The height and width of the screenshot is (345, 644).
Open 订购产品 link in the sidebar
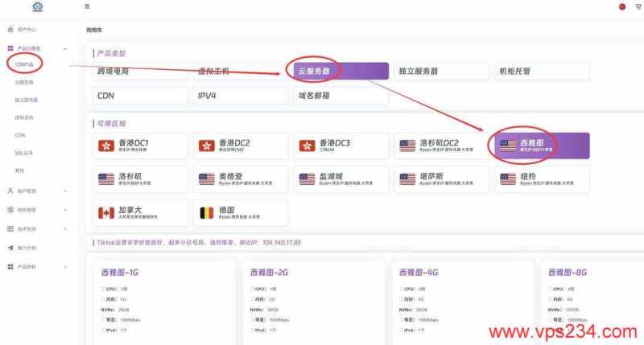24,63
